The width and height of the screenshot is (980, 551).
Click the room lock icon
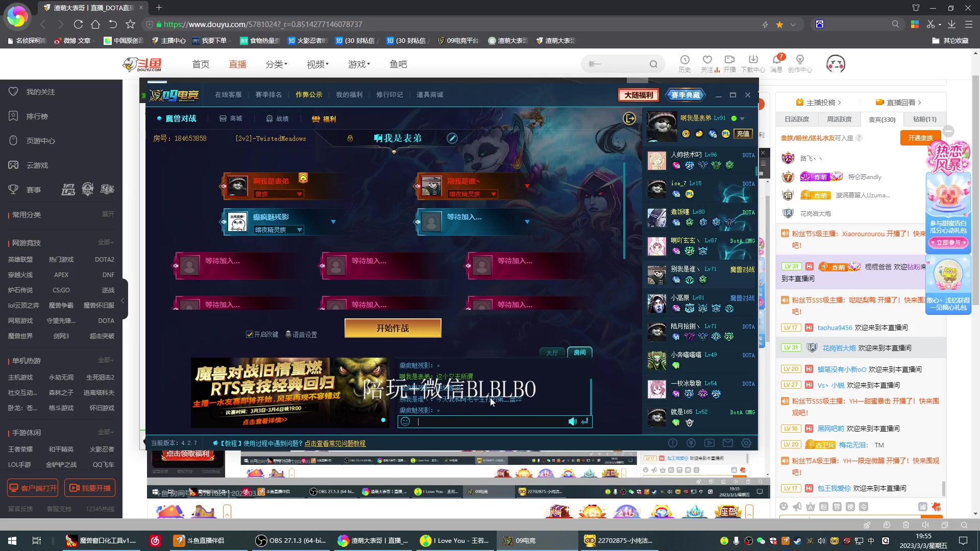click(x=350, y=138)
